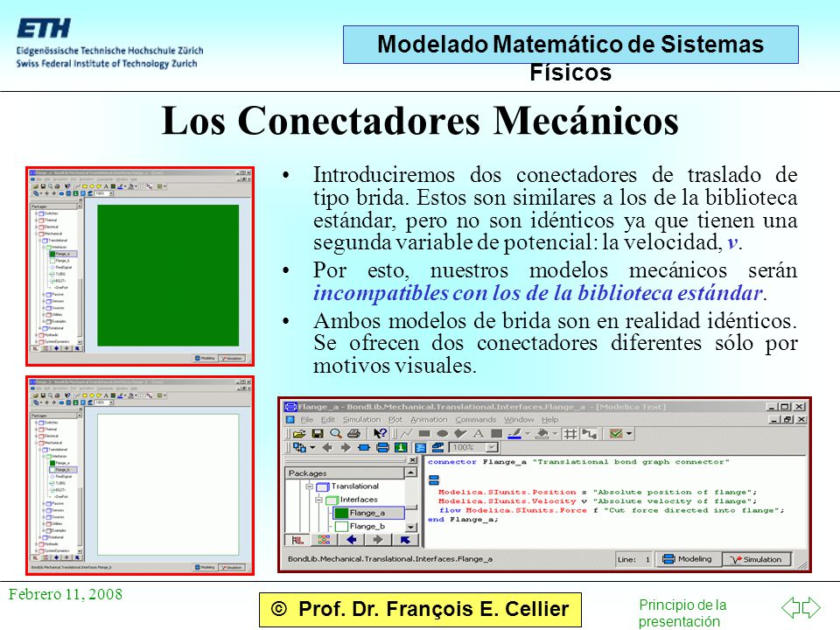Open a file using the folder icon in Modelica Text window

[299, 433]
